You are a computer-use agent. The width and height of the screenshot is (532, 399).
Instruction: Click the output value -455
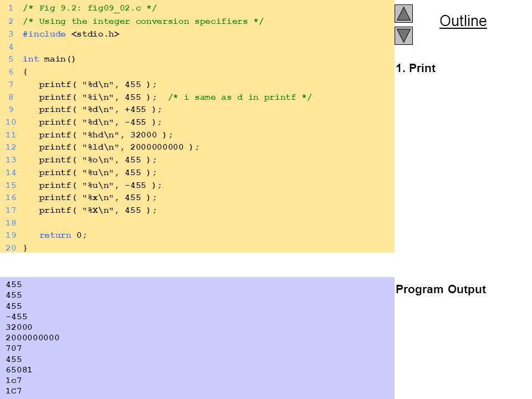(16, 316)
